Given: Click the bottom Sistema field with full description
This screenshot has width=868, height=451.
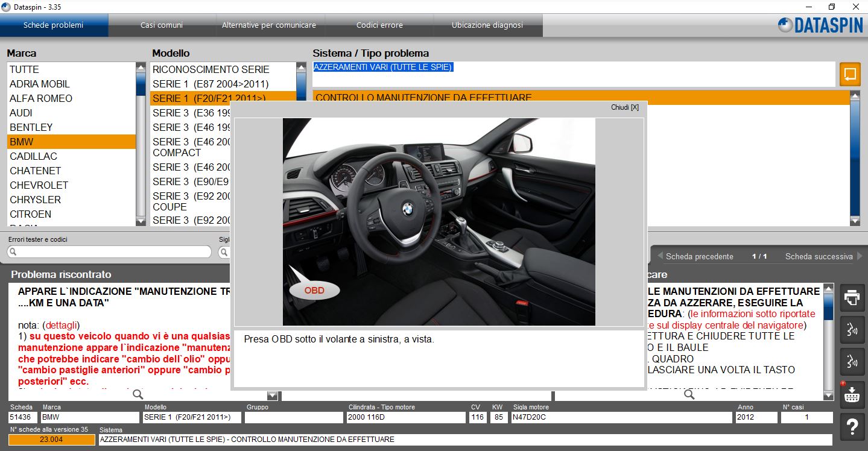Looking at the screenshot, I should click(465, 440).
